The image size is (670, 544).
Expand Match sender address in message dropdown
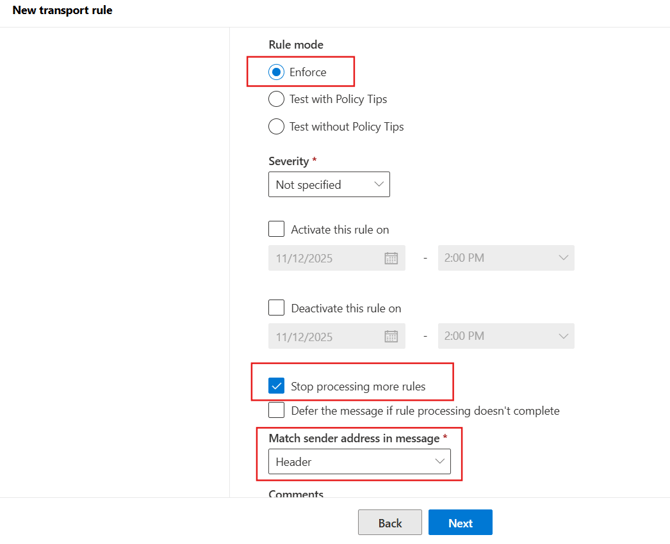pyautogui.click(x=359, y=461)
